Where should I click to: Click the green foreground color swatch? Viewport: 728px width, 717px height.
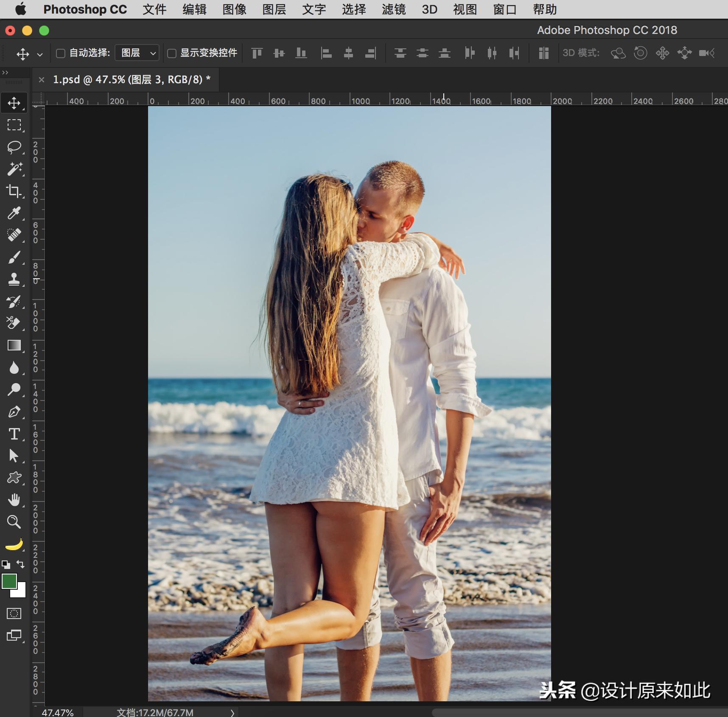pyautogui.click(x=8, y=581)
